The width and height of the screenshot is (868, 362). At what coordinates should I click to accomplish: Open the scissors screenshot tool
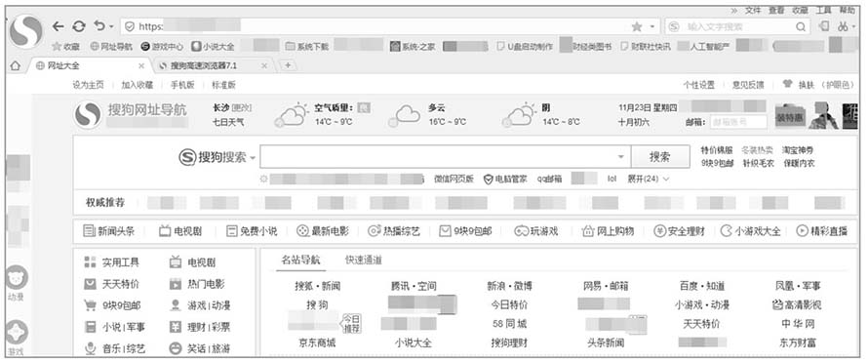pos(843,26)
